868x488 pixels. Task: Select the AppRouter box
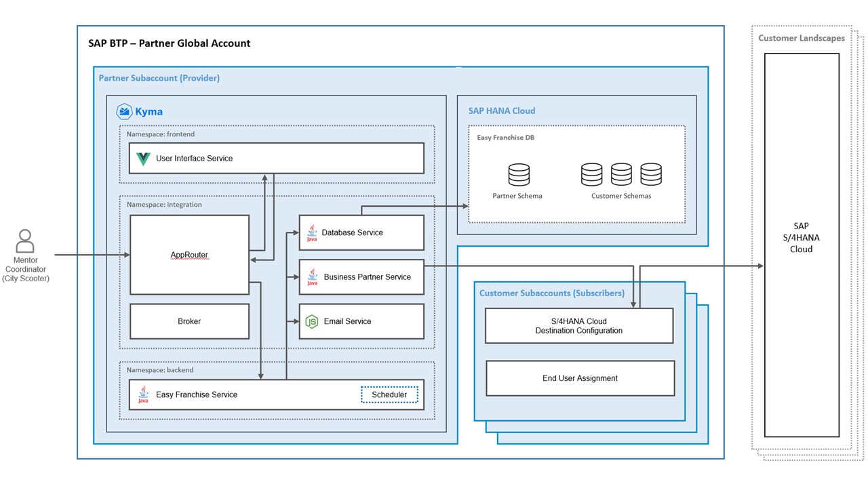[x=189, y=255]
